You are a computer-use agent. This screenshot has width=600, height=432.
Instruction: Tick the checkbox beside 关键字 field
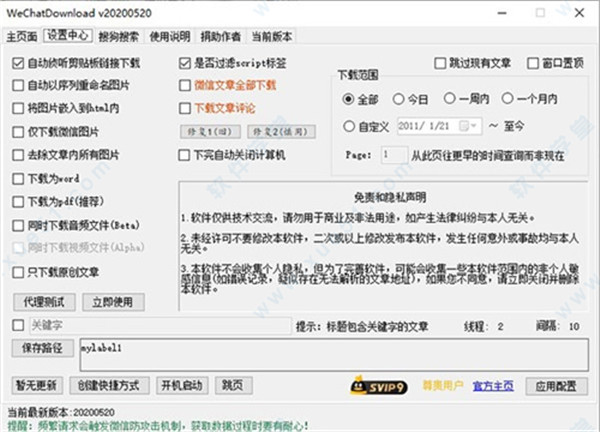18,325
